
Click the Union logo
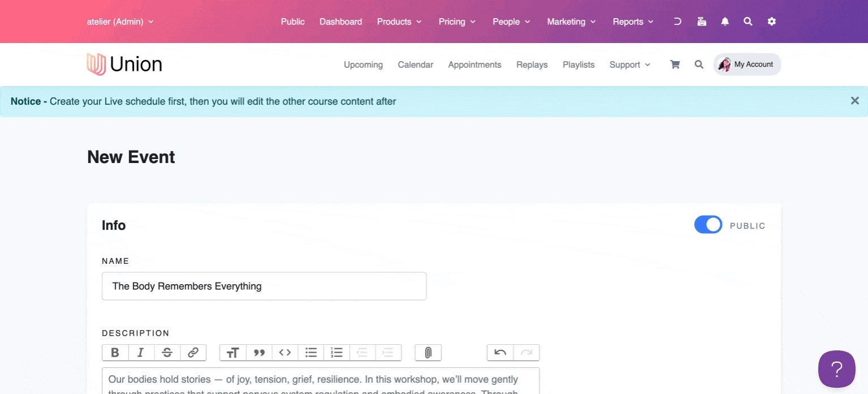click(124, 65)
